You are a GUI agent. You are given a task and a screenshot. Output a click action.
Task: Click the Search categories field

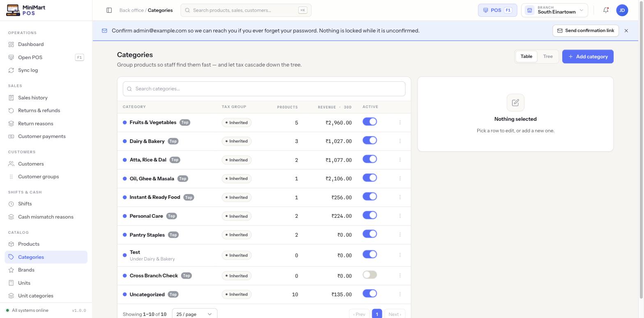264,89
